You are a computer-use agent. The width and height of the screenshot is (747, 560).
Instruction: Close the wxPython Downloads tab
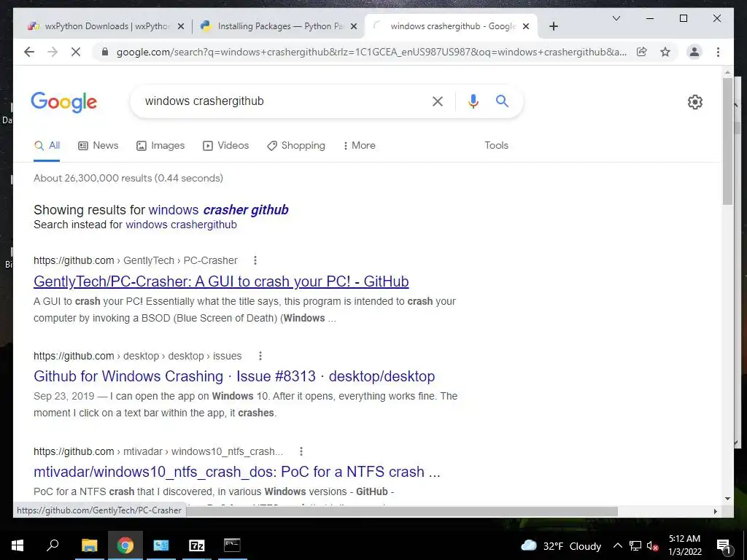181,27
